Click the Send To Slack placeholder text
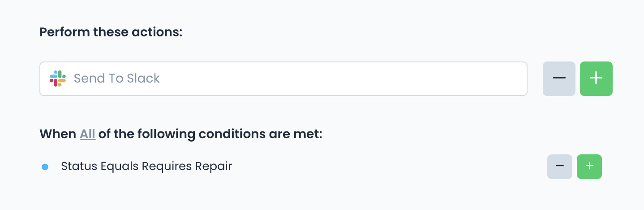Screen dimensions: 644x210 click(x=116, y=79)
